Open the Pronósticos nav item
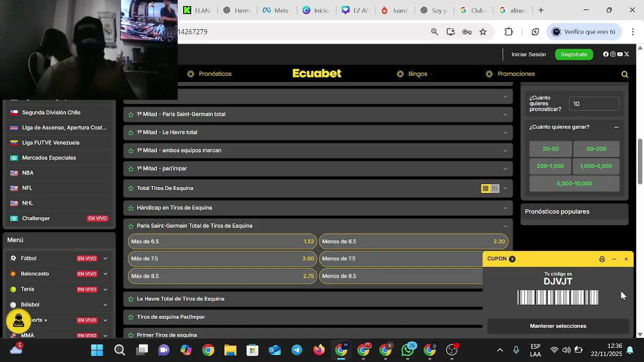Image resolution: width=644 pixels, height=362 pixels. pyautogui.click(x=209, y=74)
